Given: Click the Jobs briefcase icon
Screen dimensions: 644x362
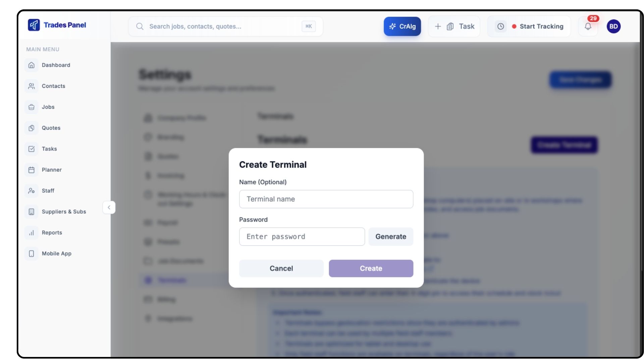Looking at the screenshot, I should [32, 107].
